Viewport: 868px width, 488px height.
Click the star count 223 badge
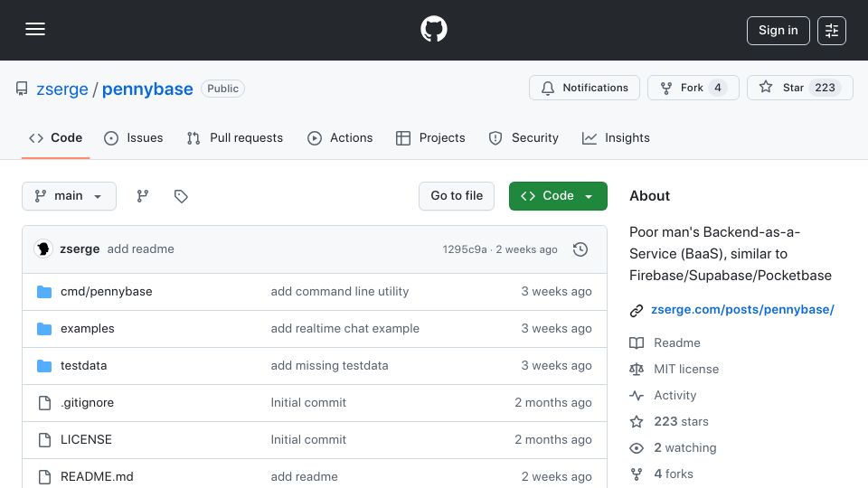pos(825,88)
